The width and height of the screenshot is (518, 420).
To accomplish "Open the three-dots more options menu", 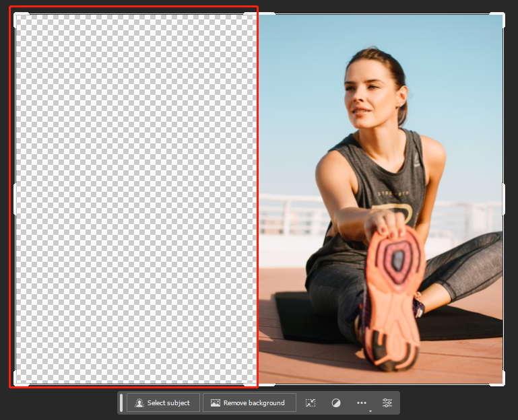I will click(362, 403).
